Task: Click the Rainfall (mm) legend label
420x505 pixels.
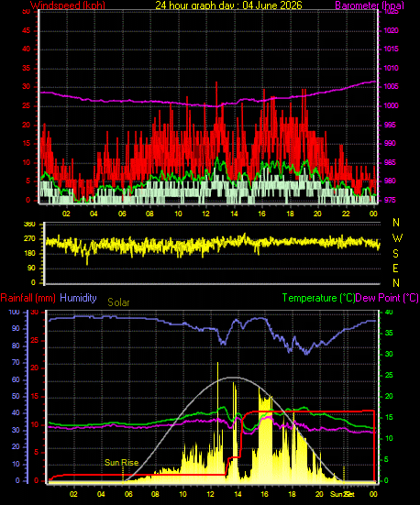Action: pos(28,298)
